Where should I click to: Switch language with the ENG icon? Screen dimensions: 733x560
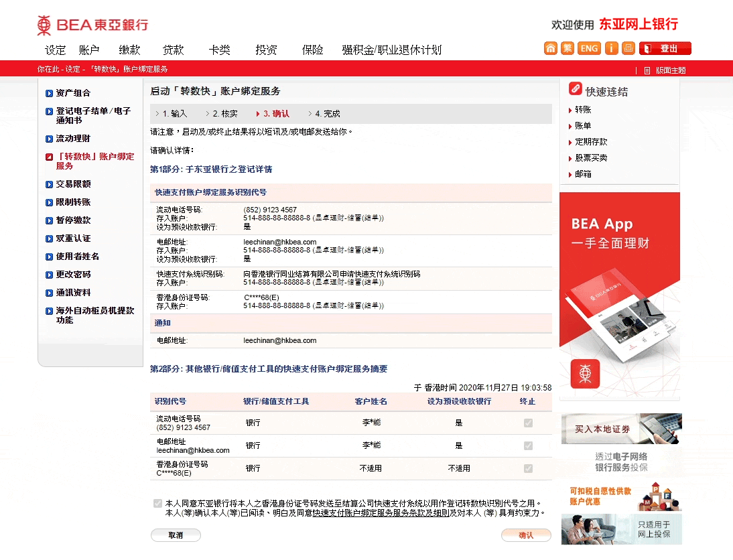589,48
